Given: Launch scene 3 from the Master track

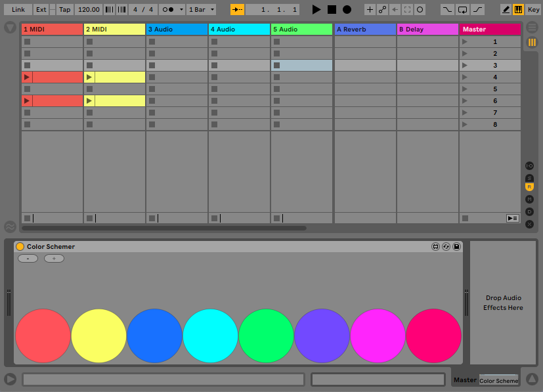Looking at the screenshot, I should (466, 66).
